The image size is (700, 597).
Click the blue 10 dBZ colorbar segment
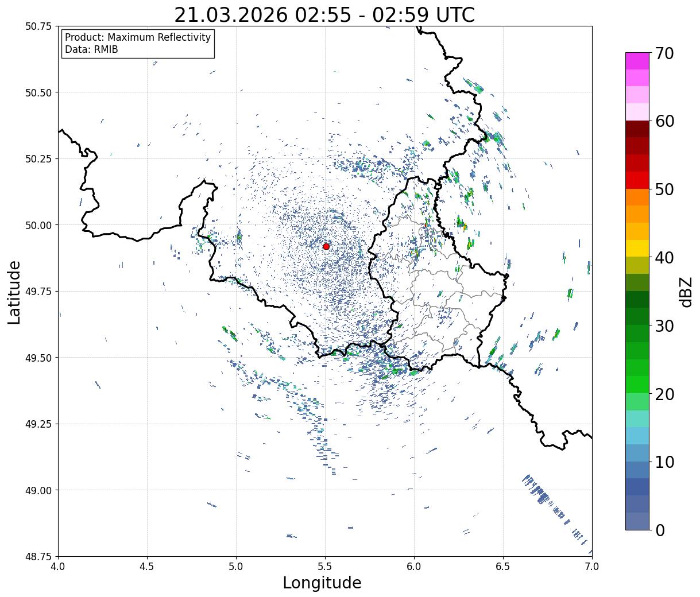(x=637, y=470)
